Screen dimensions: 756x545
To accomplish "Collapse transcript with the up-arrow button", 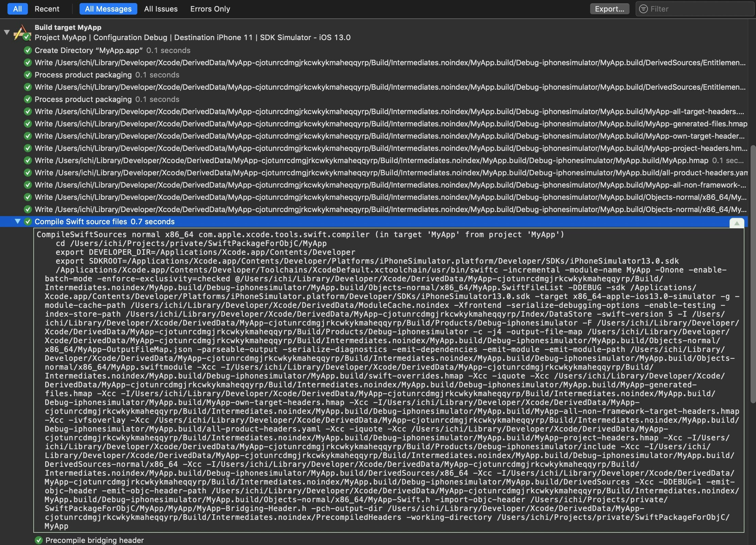I will coord(737,223).
